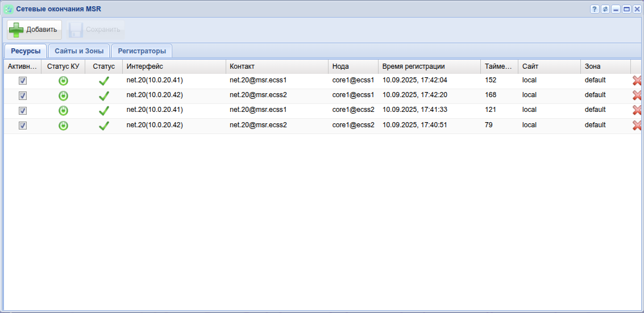Click the green checkmark status in the timer 79 row
Image resolution: width=644 pixels, height=313 pixels.
tap(103, 126)
